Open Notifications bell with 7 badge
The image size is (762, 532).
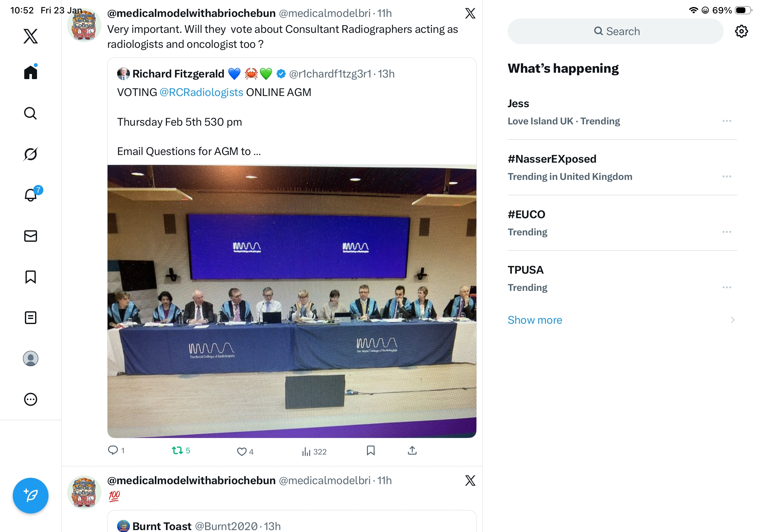(31, 195)
